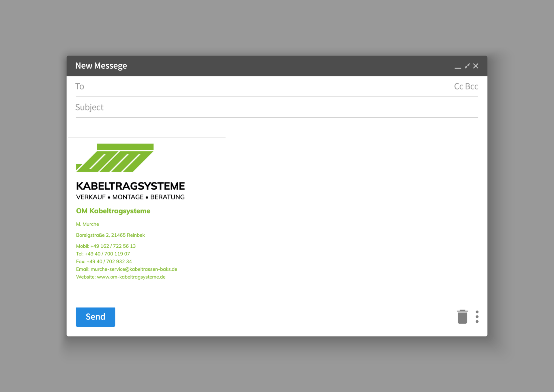The width and height of the screenshot is (554, 392).
Task: Open murche-service@kabeltrassen-baks.de email link
Action: pyautogui.click(x=134, y=269)
